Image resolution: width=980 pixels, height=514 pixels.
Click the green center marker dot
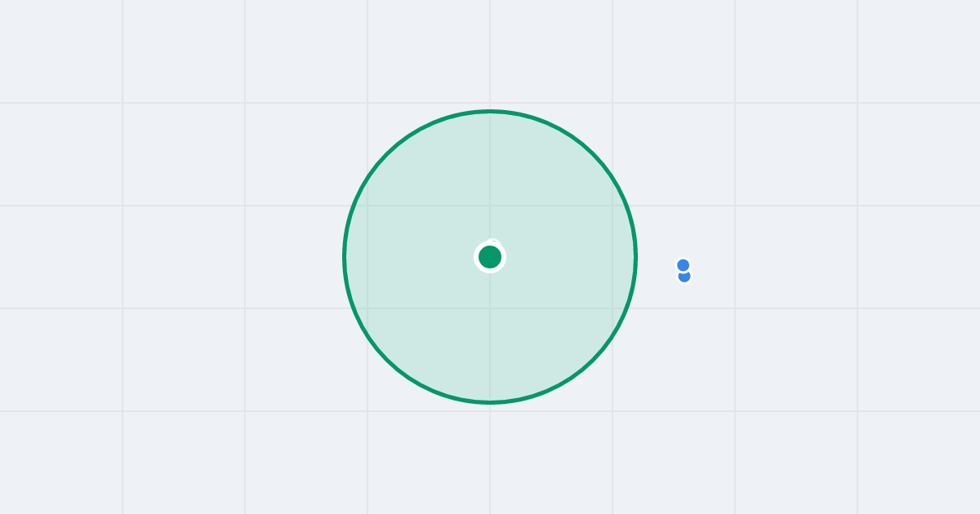[x=490, y=257]
